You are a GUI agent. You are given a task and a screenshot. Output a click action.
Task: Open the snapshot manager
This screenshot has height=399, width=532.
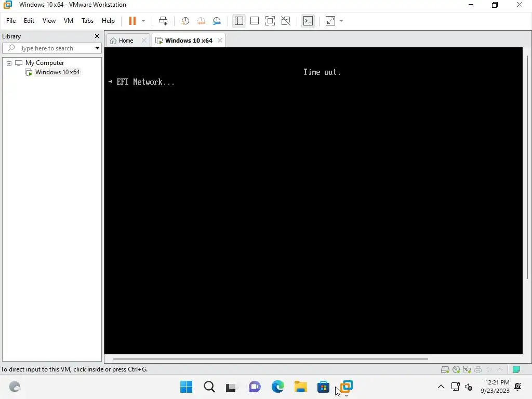pyautogui.click(x=217, y=21)
